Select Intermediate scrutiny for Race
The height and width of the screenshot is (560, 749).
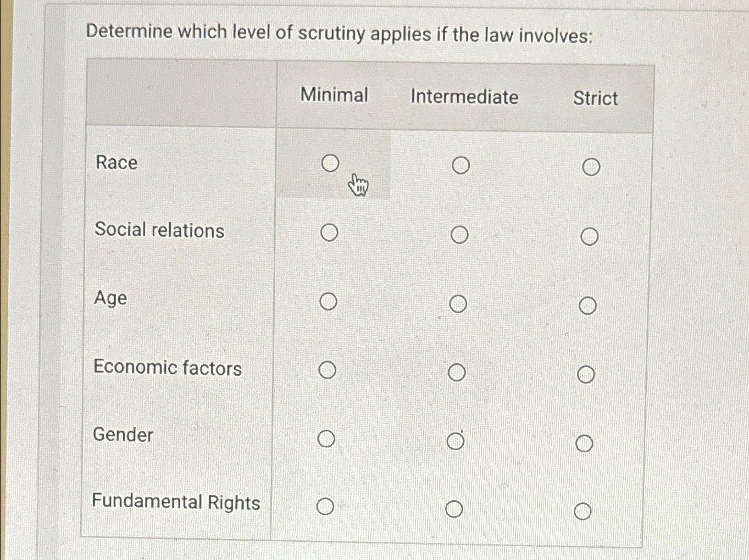click(x=461, y=165)
